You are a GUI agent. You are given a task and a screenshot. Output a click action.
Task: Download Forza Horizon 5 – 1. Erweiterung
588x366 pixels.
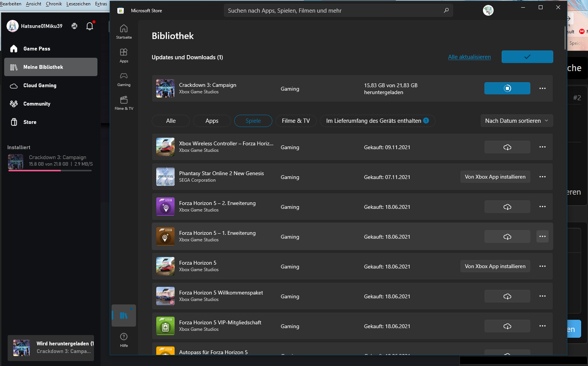coord(507,237)
